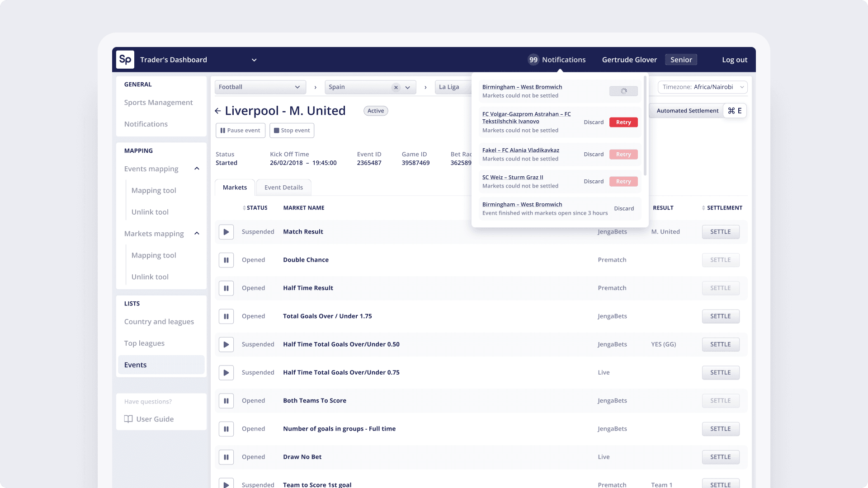
Task: Discard the SC Weiz – Sturm Graz II notification
Action: pyautogui.click(x=593, y=181)
